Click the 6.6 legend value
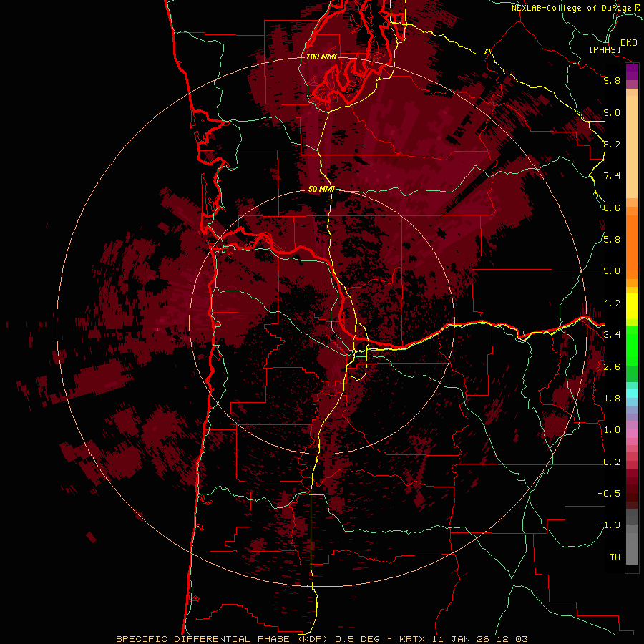The image size is (644, 644). click(612, 208)
